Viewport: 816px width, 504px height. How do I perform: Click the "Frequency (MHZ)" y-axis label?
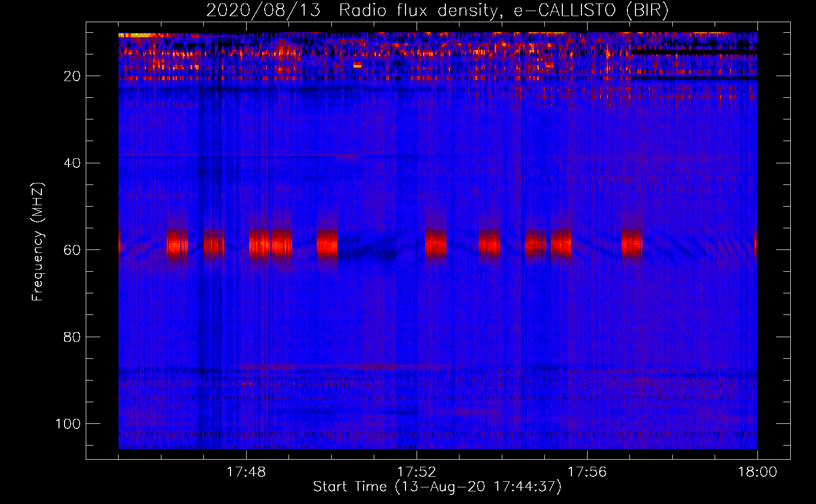click(38, 242)
